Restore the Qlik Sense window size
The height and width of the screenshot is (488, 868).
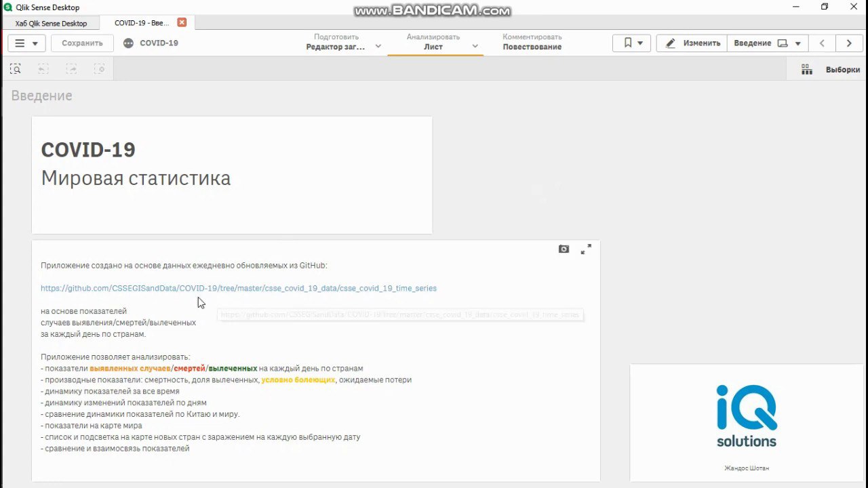tap(825, 7)
